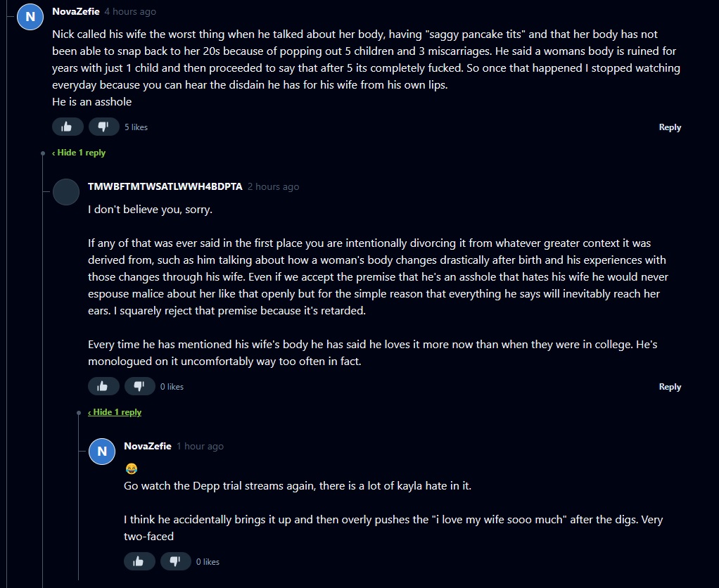Dislike NovaZefie's comment from 4 hours ago
Viewport: 719px width, 588px height.
tap(103, 127)
